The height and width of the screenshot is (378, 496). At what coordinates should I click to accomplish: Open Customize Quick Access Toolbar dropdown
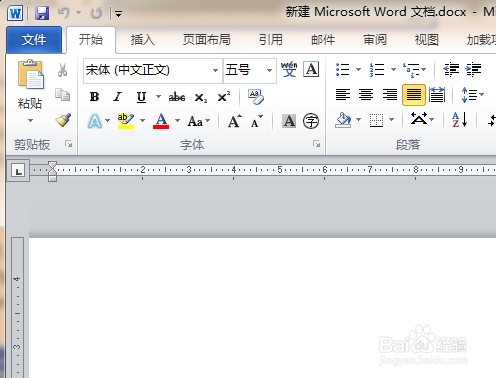click(x=118, y=14)
